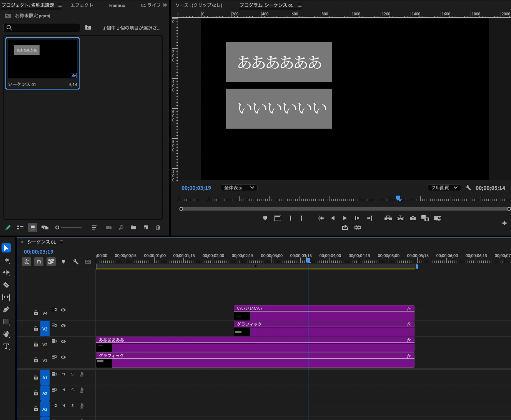
Task: Hide track V1 with eye icon
Action: (63, 357)
